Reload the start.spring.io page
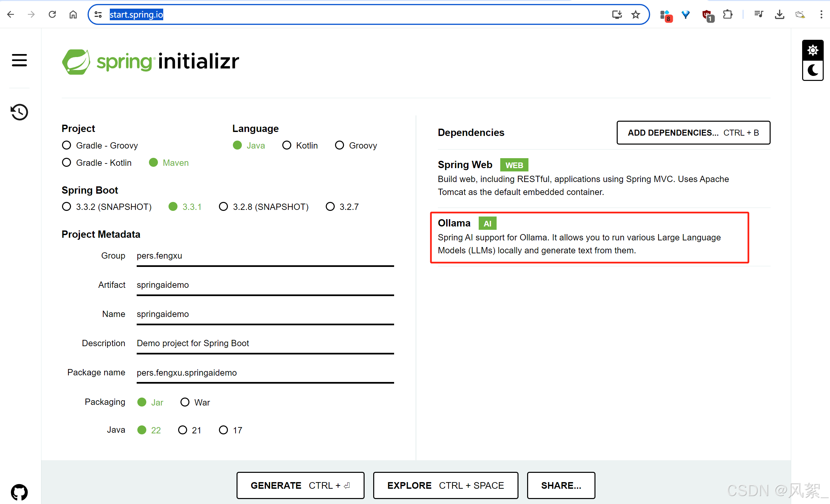830x504 pixels. [x=52, y=15]
